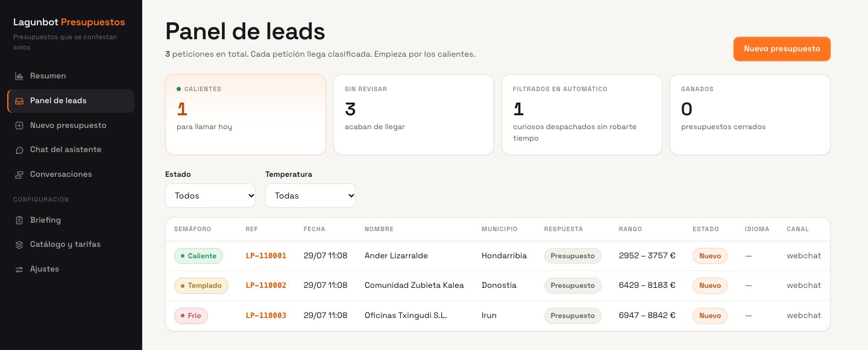This screenshot has height=350, width=868.
Task: Click the Nuevo status badge for LP-110003
Action: click(x=710, y=316)
